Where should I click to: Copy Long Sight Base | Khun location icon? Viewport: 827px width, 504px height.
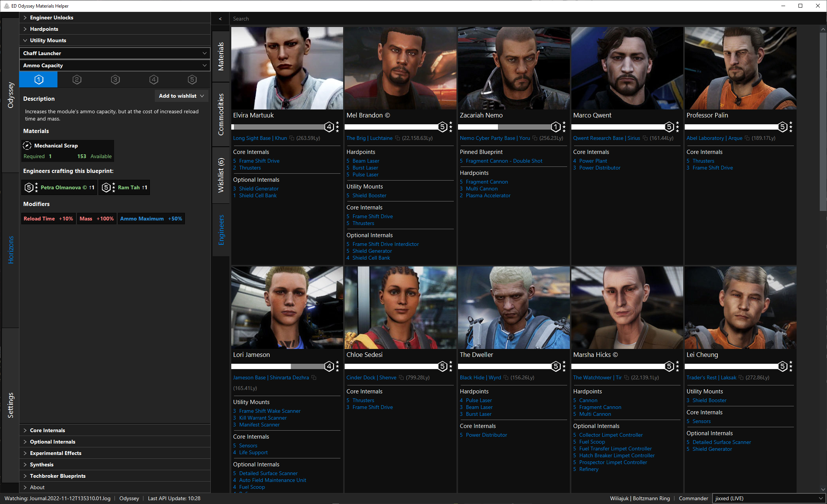click(292, 138)
